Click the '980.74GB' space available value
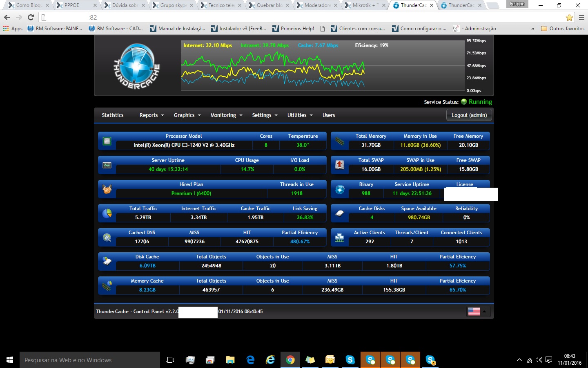588x368 pixels. pyautogui.click(x=419, y=218)
